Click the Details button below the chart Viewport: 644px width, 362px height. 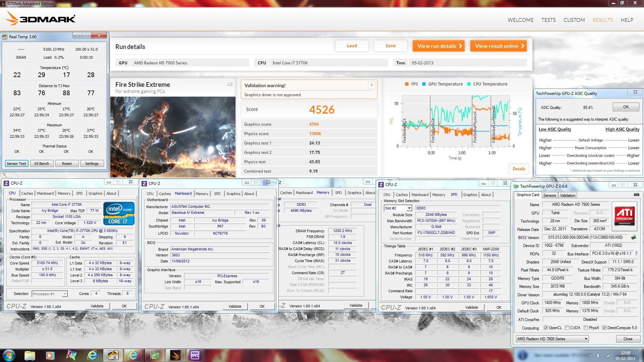click(x=519, y=169)
